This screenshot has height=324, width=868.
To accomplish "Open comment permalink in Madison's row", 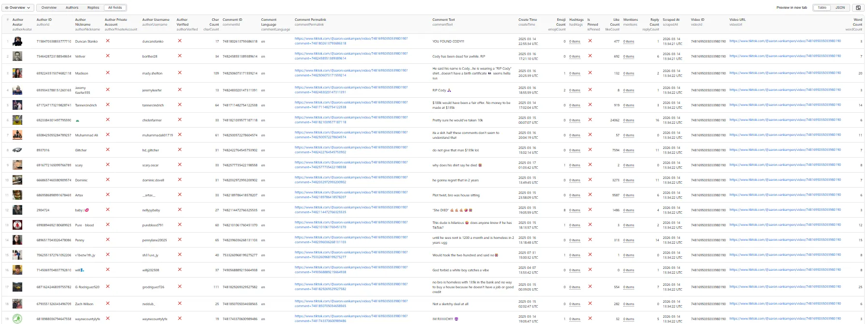I will click(351, 73).
